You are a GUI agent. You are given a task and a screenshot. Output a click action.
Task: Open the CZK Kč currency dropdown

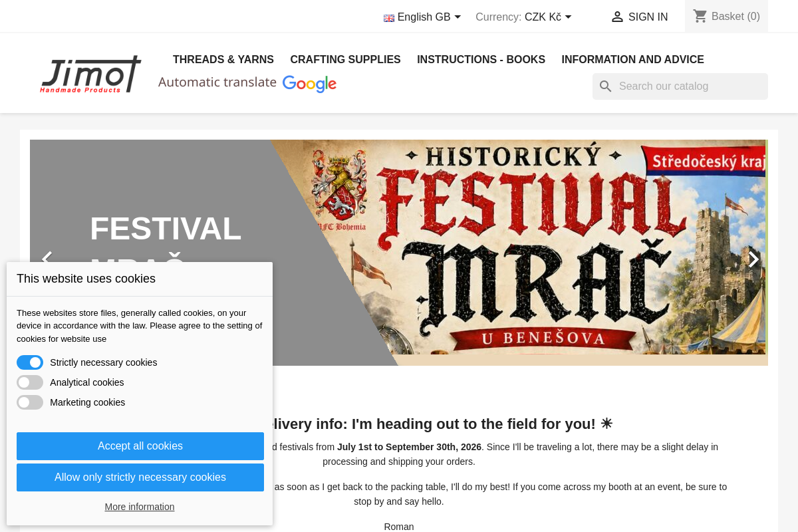(548, 17)
